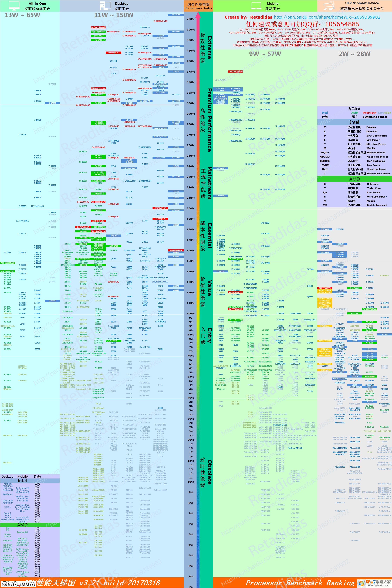Select the 'L5639@4.0G' entry
392x588 pixels.
[x=114, y=53]
